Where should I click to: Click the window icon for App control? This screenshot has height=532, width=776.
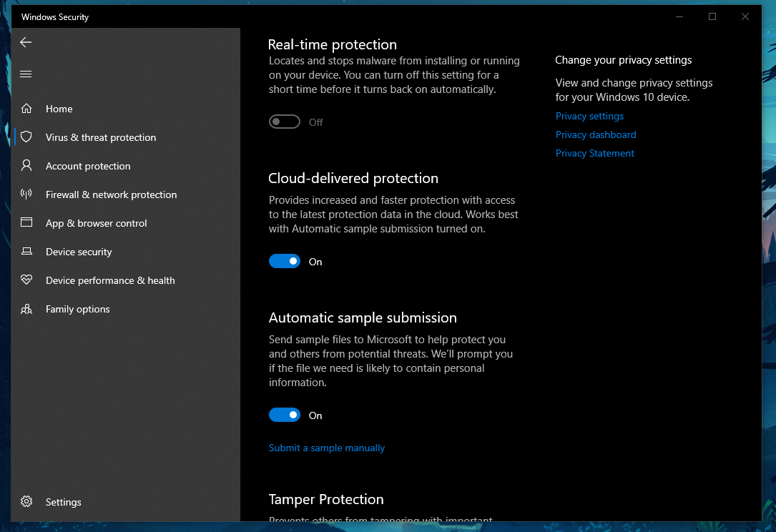(x=26, y=222)
